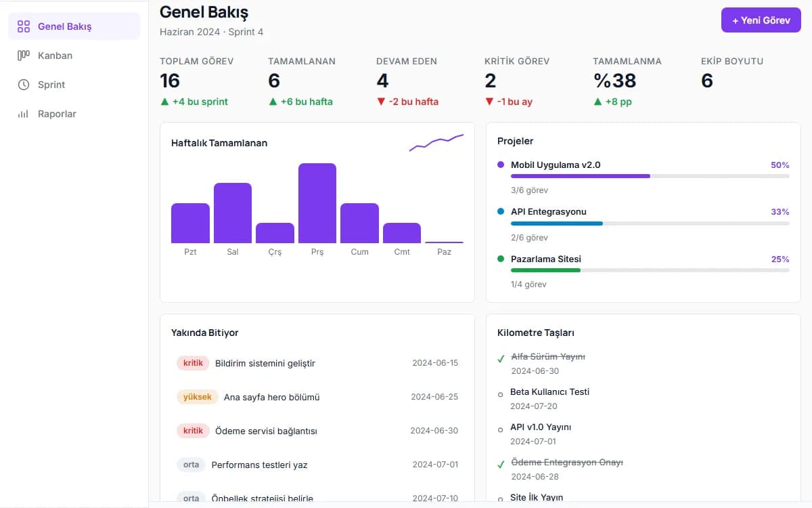Screen dimensions: 812x508
Task: Click the Ödeme Entegrasyon Onayı green checkmark
Action: click(x=501, y=464)
